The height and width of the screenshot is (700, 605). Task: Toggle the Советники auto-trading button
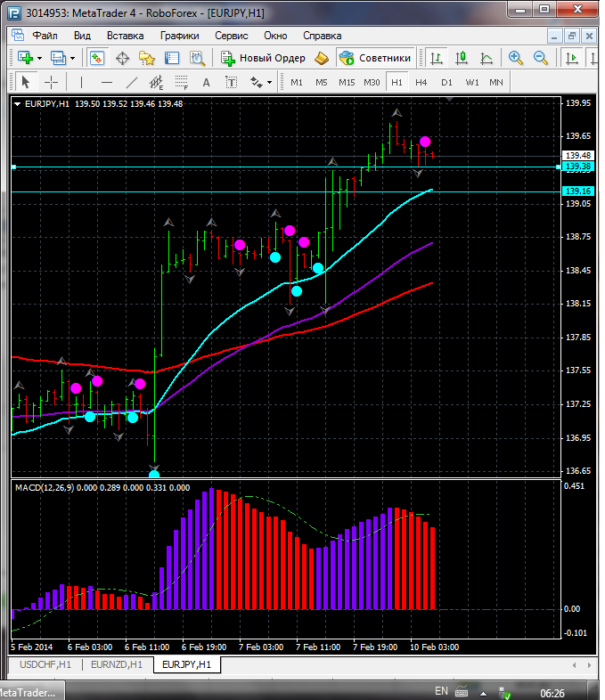click(x=375, y=58)
